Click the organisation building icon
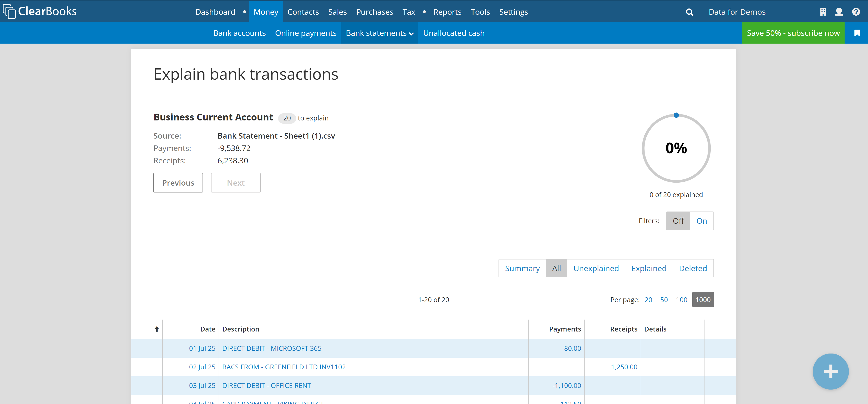 (x=823, y=12)
